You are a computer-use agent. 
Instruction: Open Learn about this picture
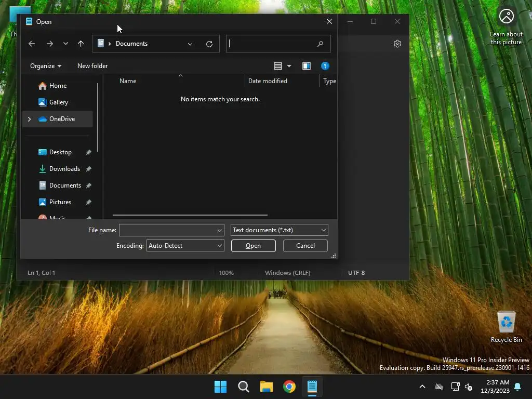click(x=506, y=26)
